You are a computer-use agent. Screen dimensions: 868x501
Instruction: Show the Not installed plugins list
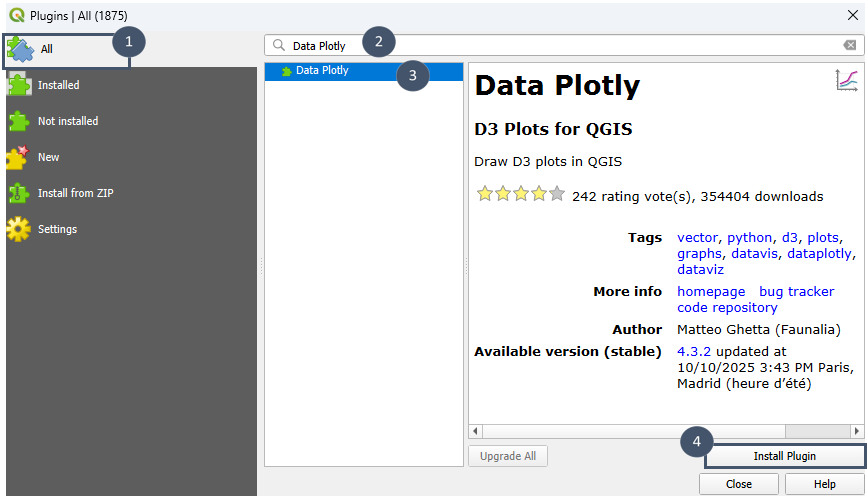point(67,121)
